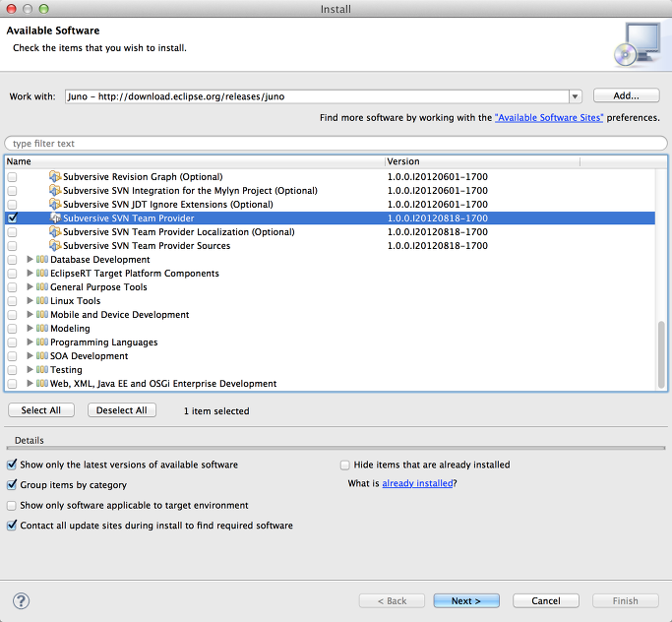This screenshot has height=622, width=672.
Task: Click the Subversive SVN Team Provider feature icon
Action: click(x=55, y=218)
